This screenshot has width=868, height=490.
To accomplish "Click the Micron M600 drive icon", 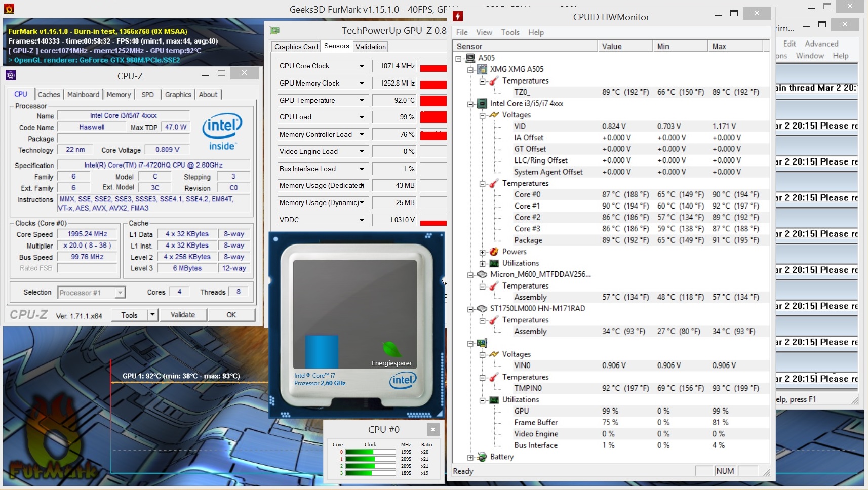I will click(482, 274).
